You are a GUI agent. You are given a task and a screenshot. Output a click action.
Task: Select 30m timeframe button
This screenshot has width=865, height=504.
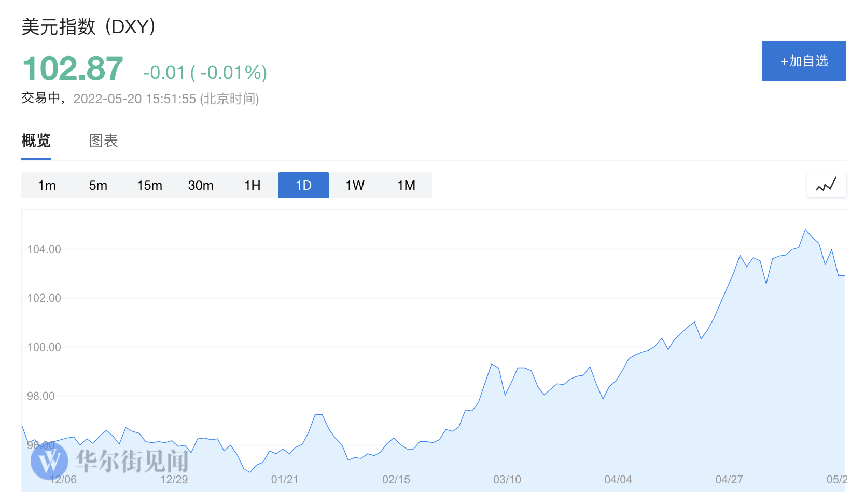201,185
